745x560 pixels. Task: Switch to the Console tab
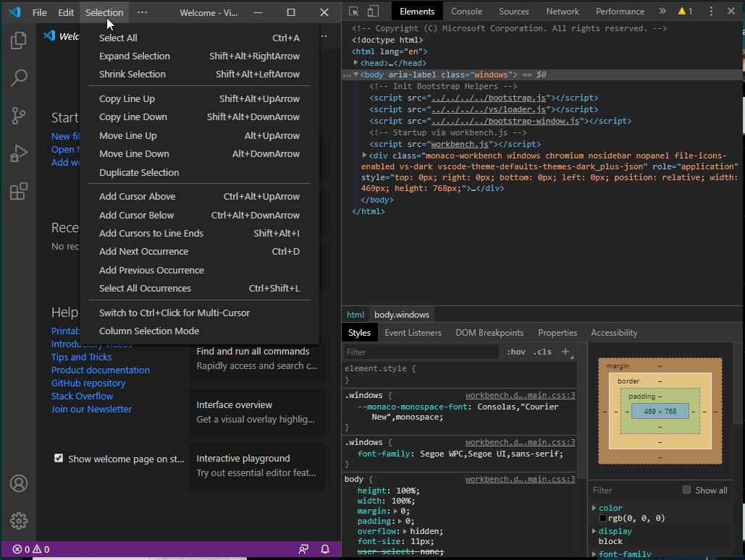pyautogui.click(x=466, y=12)
